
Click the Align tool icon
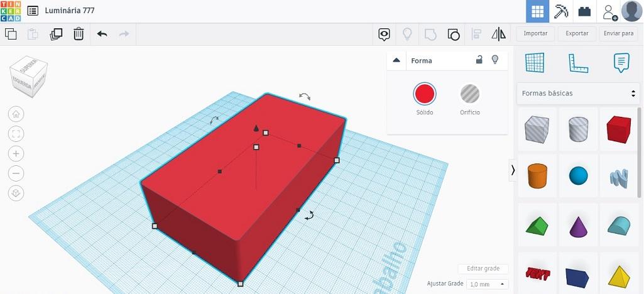[476, 34]
